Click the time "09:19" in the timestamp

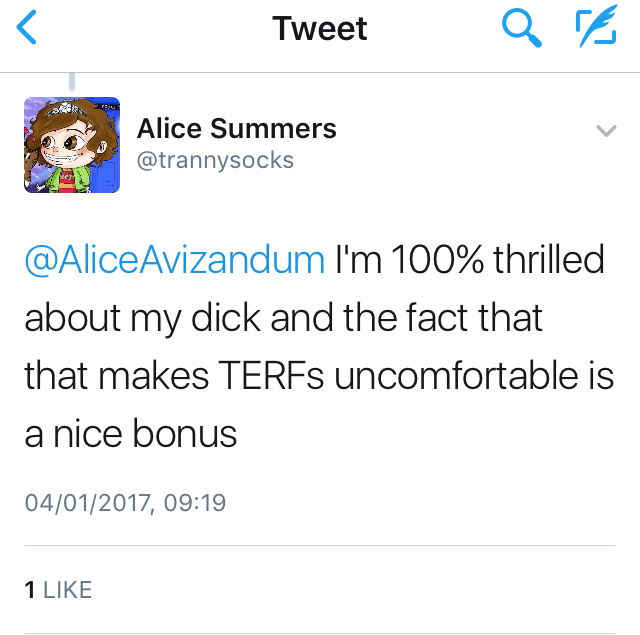(195, 501)
